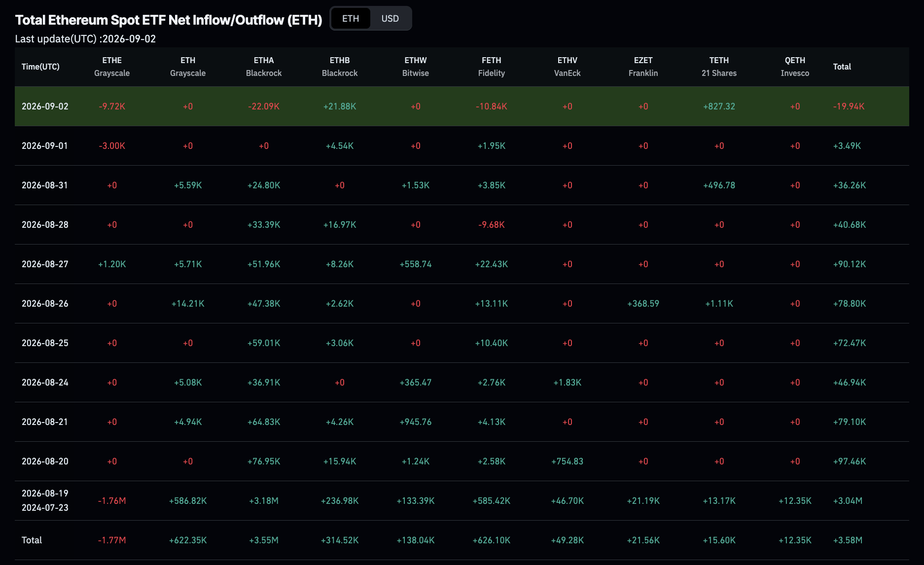Click the +3.55M ETHA grand total
The height and width of the screenshot is (565, 924).
(x=264, y=540)
